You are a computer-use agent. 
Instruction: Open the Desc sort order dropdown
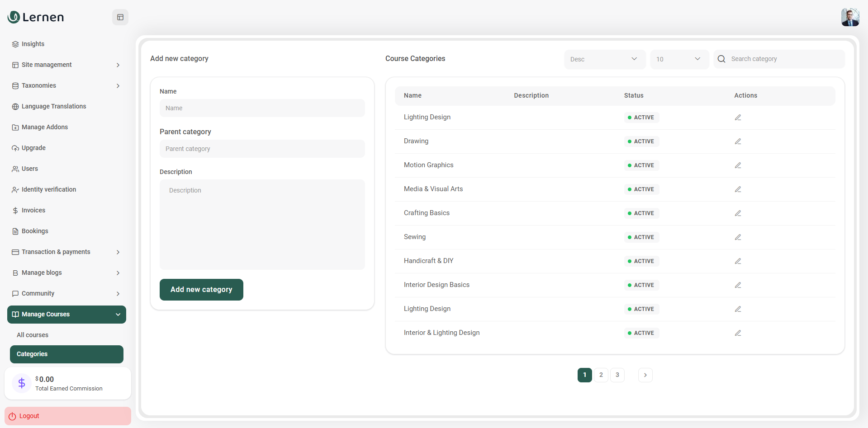(x=604, y=59)
